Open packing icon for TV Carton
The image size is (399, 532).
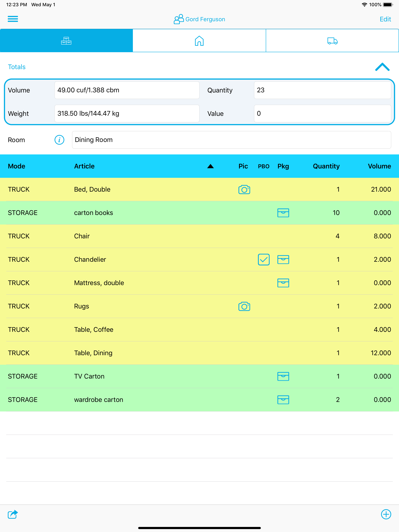pos(283,376)
